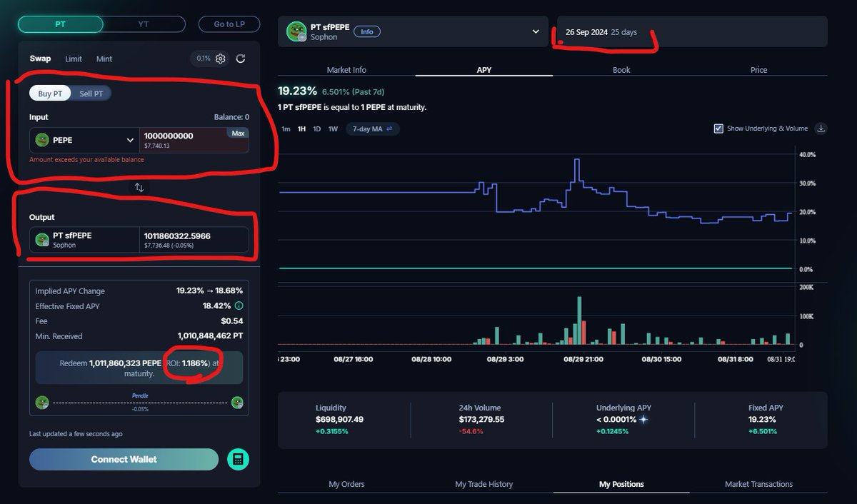This screenshot has width=857, height=504.
Task: Select the 1D chart timeframe
Action: pyautogui.click(x=316, y=129)
